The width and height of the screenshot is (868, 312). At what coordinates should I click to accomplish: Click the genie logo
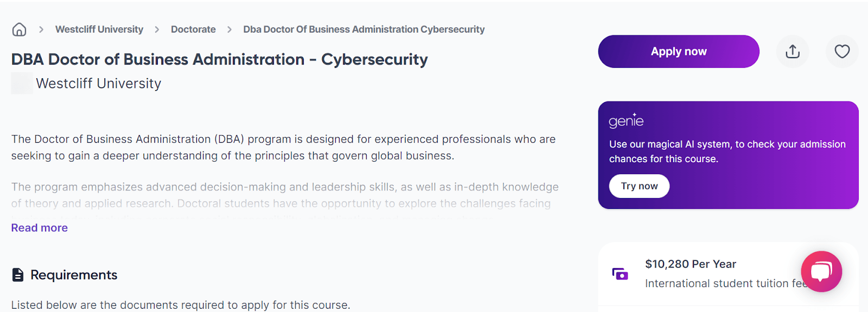tap(626, 120)
